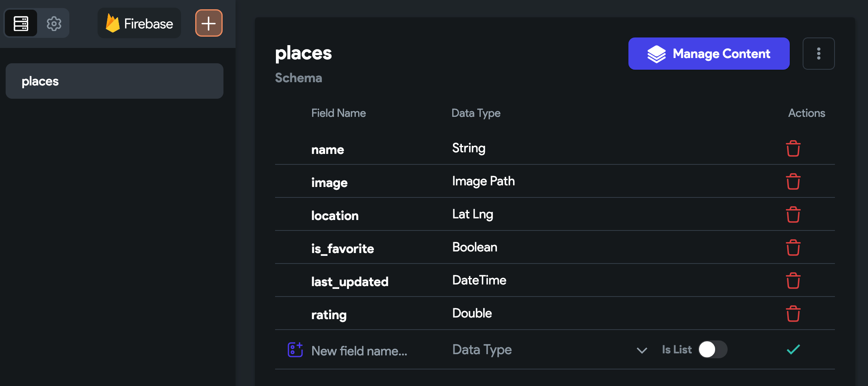
Task: Click the Manage Content button
Action: (x=709, y=54)
